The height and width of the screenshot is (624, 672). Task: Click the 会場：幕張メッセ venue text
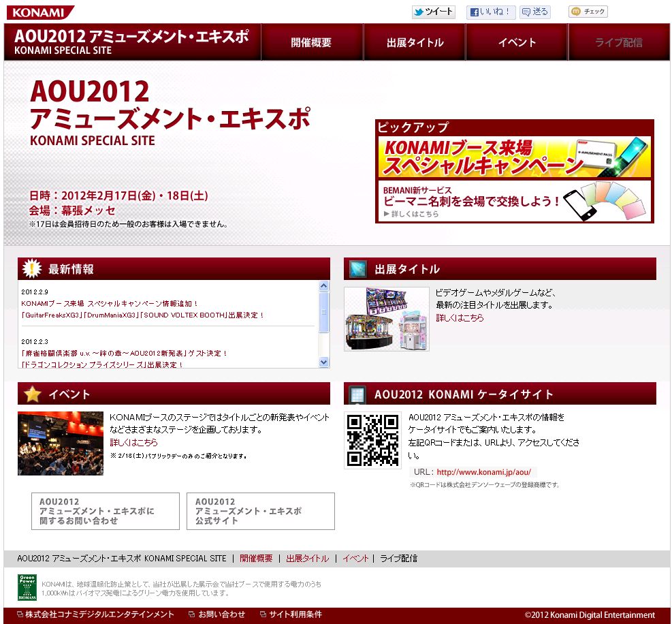coord(72,210)
